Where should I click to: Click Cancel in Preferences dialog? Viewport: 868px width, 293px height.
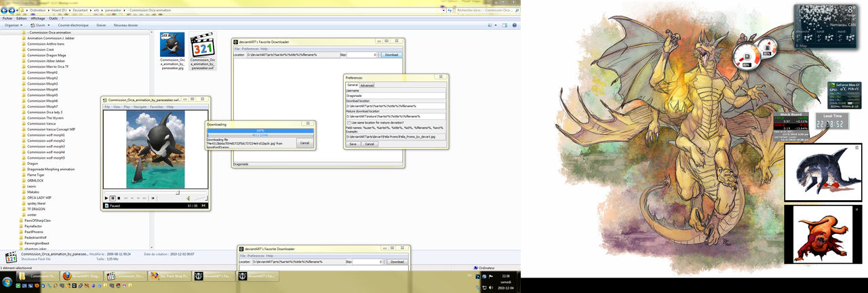(369, 144)
